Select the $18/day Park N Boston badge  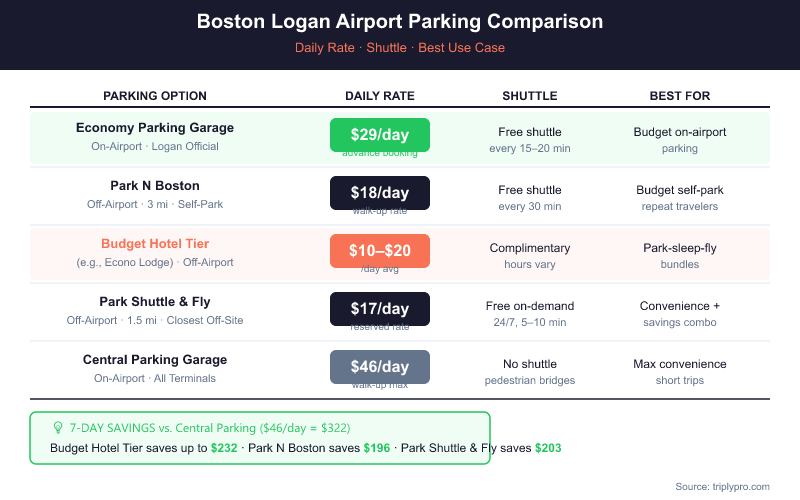tap(379, 192)
